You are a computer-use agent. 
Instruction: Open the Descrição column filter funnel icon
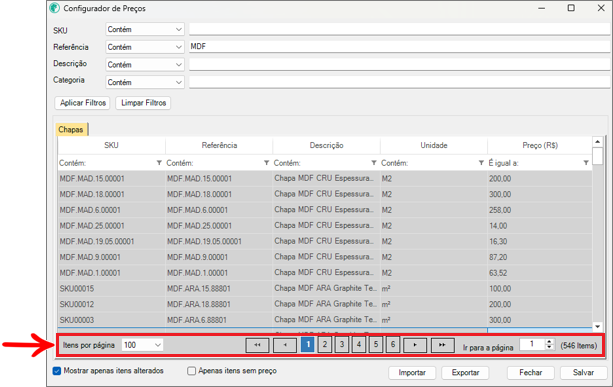[374, 163]
